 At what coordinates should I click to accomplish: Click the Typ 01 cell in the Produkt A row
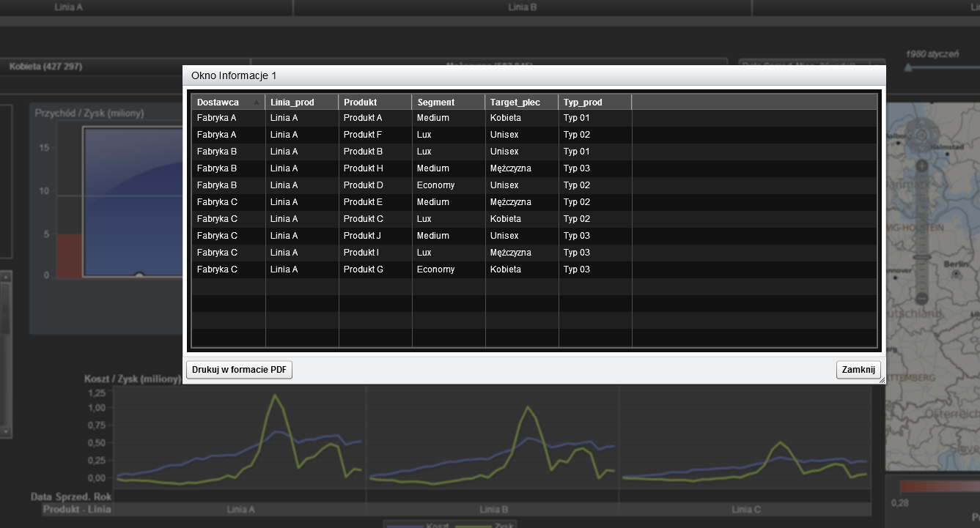(594, 118)
